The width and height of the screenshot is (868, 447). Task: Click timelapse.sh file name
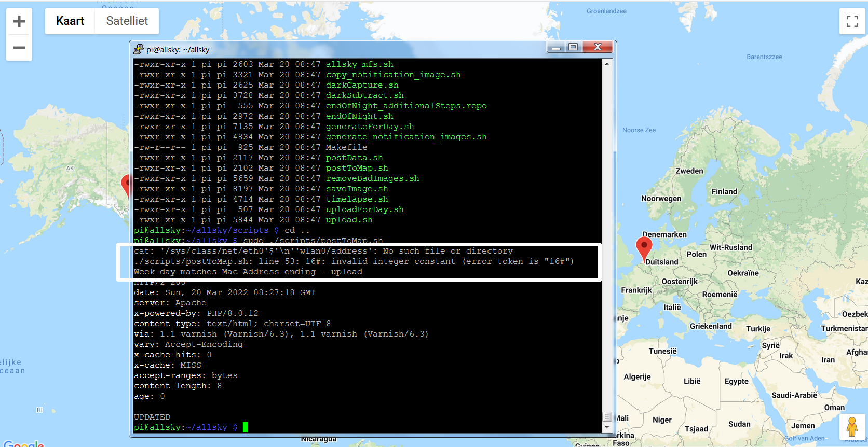pos(357,199)
